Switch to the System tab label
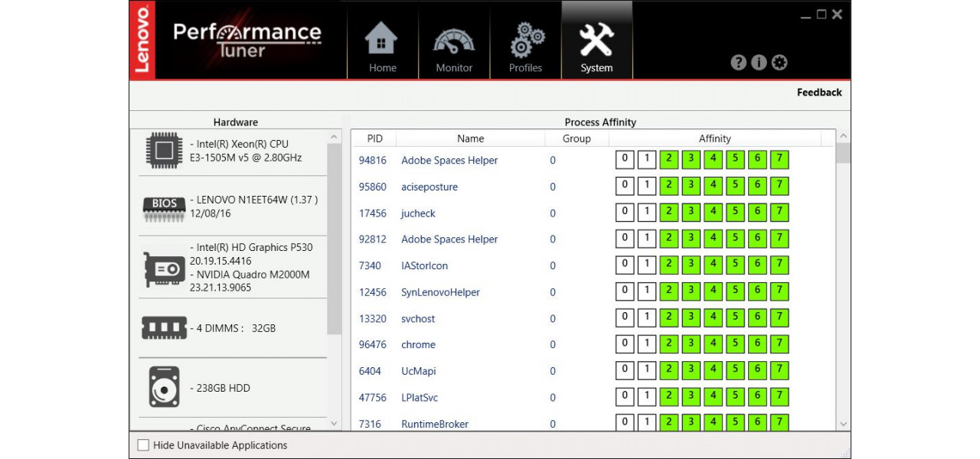Viewport: 980px width, 459px height. pos(596,68)
